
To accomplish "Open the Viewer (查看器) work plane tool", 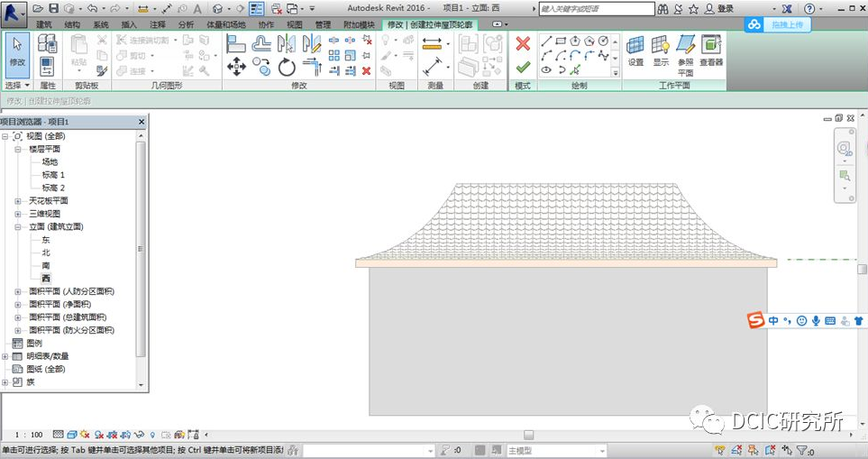I will [x=711, y=50].
